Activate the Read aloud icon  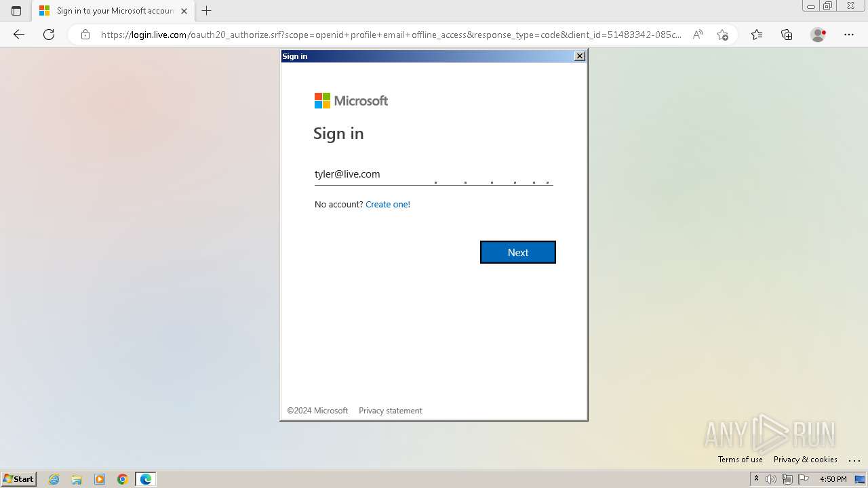[698, 35]
